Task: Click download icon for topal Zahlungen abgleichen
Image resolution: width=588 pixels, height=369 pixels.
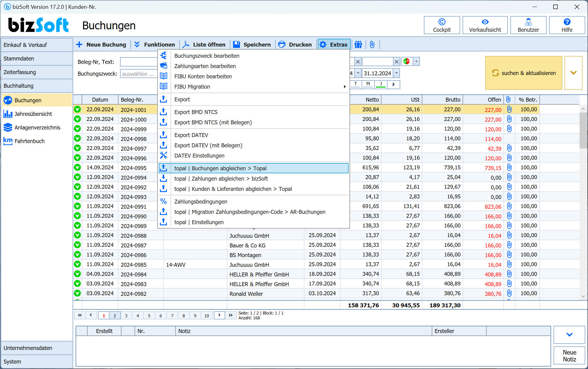Action: coord(164,178)
